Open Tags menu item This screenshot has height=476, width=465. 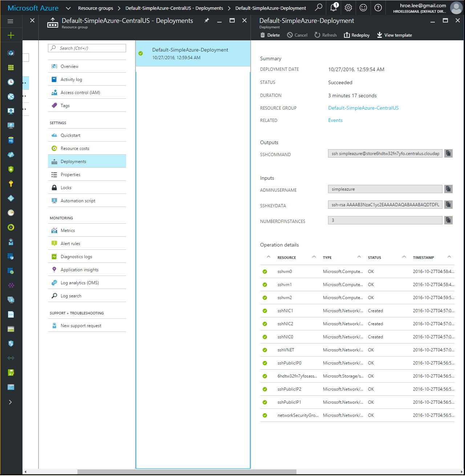(87, 106)
